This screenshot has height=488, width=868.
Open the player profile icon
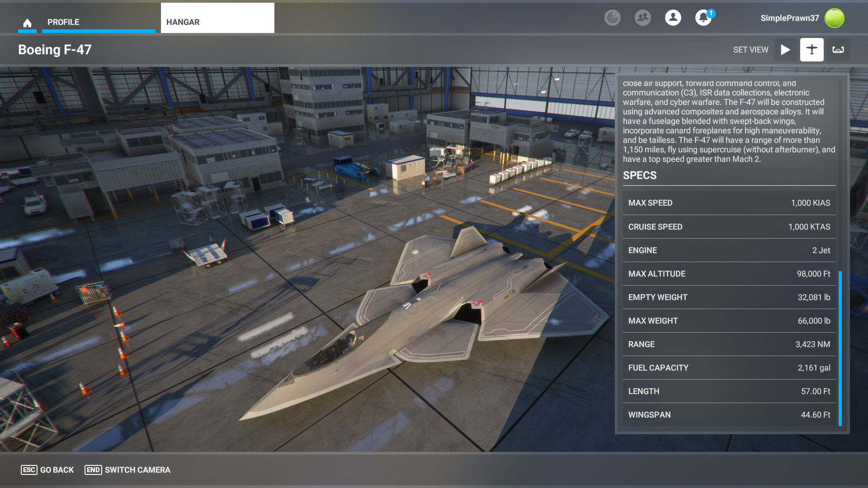tap(673, 18)
